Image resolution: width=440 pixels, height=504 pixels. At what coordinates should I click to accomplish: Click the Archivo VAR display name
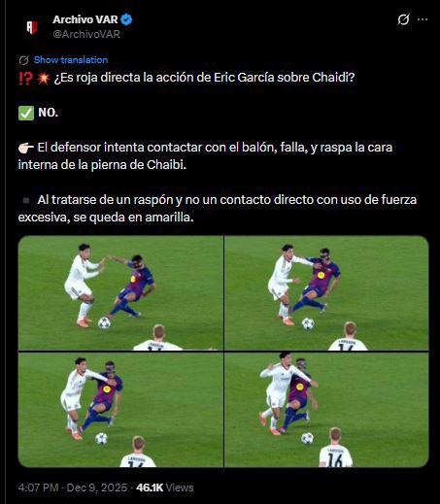click(x=85, y=19)
